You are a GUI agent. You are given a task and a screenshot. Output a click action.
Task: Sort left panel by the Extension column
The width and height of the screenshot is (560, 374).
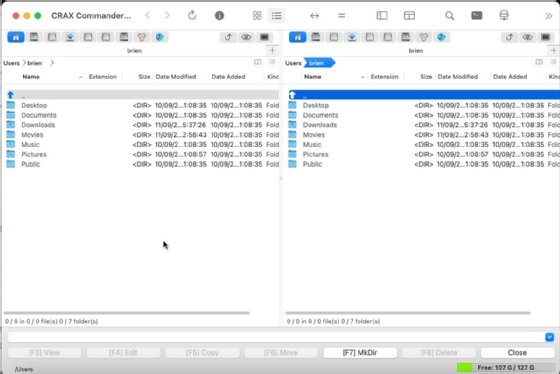click(x=102, y=77)
